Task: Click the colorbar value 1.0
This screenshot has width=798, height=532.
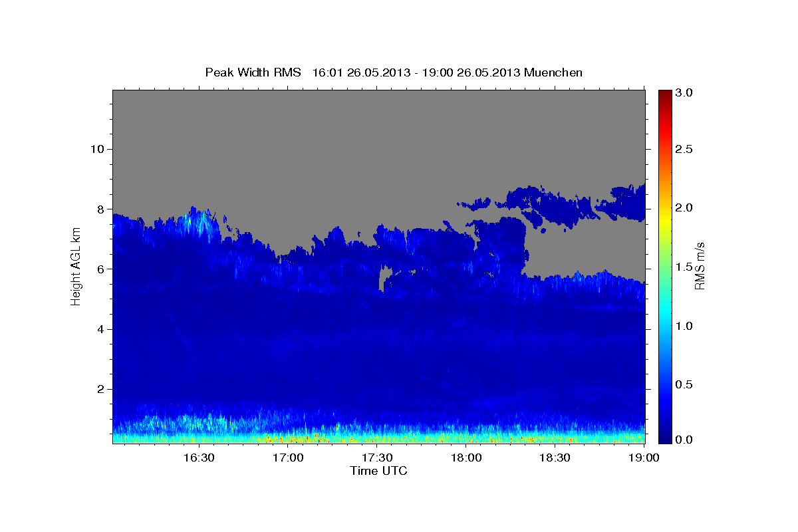Action: (x=684, y=326)
